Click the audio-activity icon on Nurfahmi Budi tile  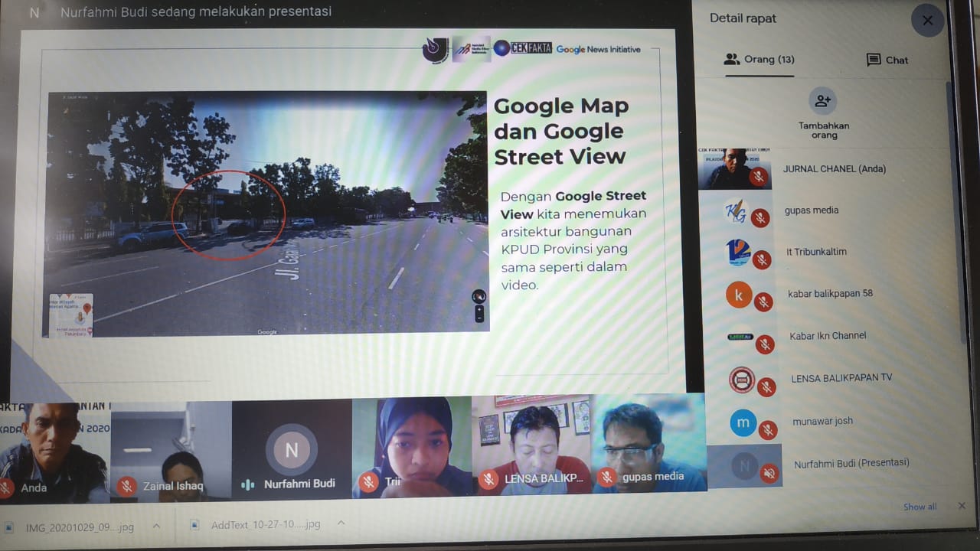click(x=248, y=484)
